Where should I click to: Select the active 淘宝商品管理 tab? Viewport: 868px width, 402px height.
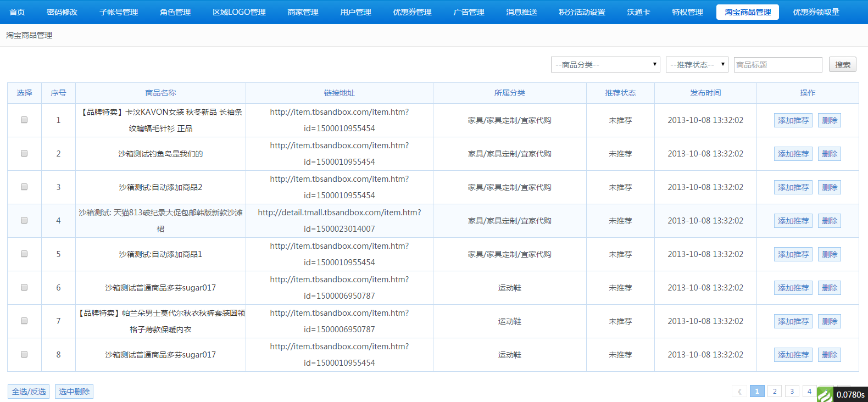(748, 12)
